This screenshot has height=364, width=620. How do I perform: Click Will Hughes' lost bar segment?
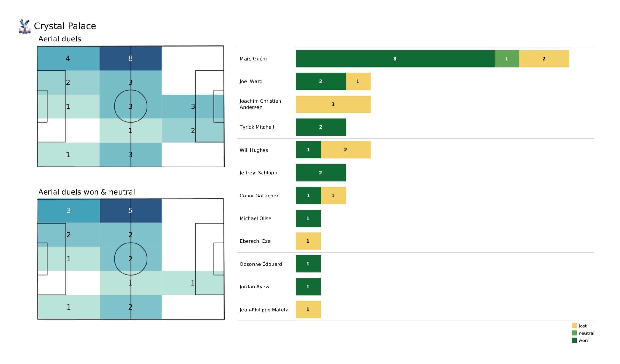tap(346, 150)
